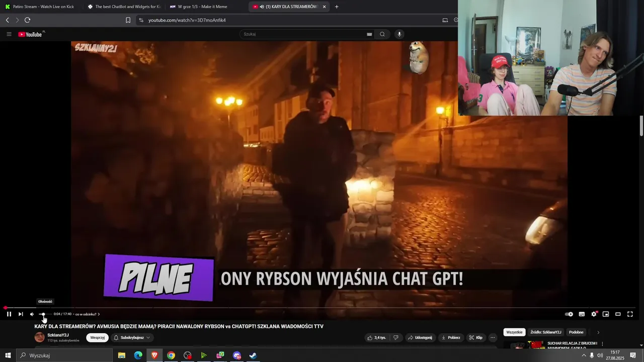Pause the YouTube video
Screen dimensions: 644x362
9,314
